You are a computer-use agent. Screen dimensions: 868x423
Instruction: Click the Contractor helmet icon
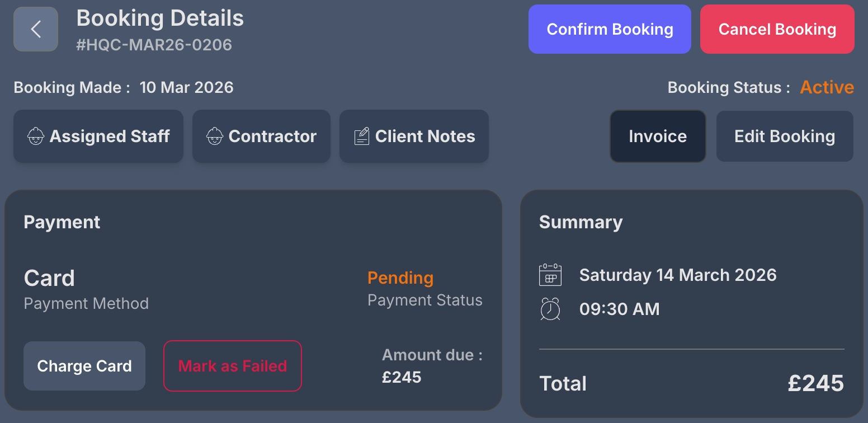point(215,137)
